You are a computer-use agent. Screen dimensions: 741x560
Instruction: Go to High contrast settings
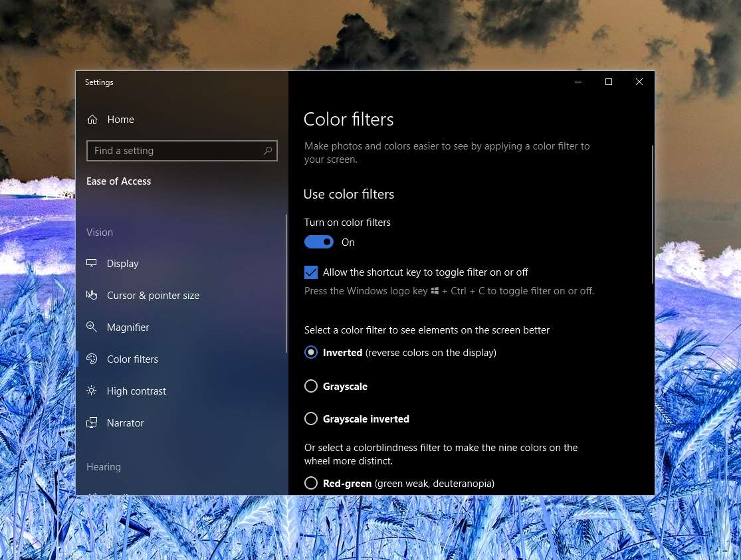point(136,391)
